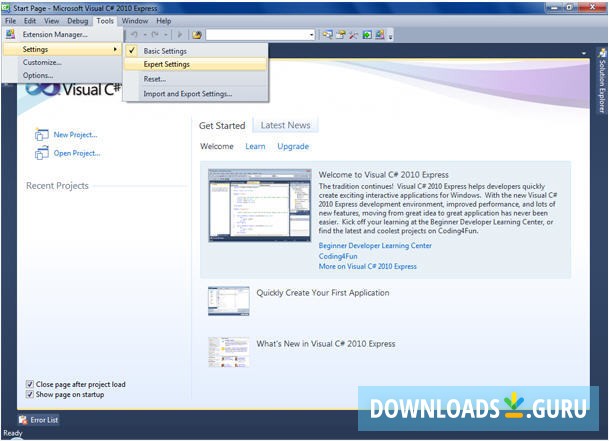Open the Find combo box dropdown arrow

(311, 35)
